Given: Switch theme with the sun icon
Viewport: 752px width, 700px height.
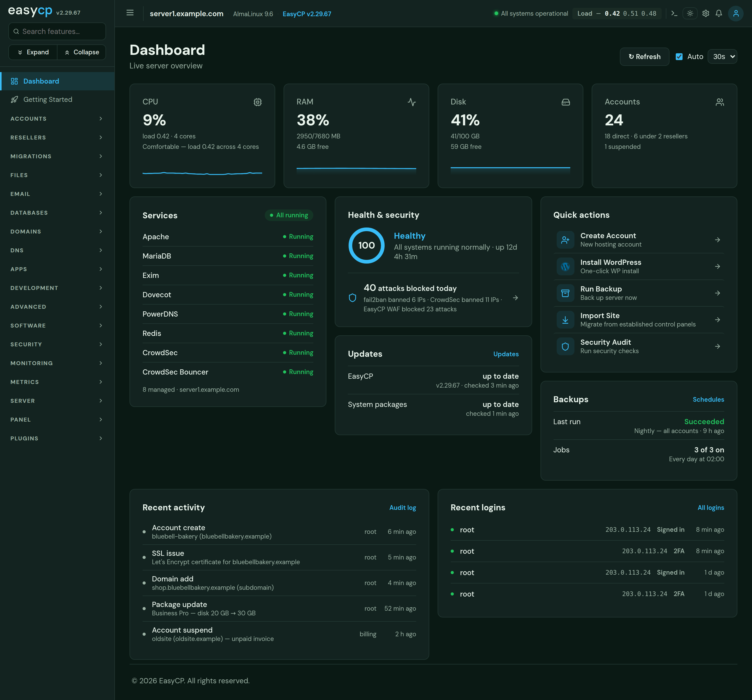Looking at the screenshot, I should [x=690, y=13].
